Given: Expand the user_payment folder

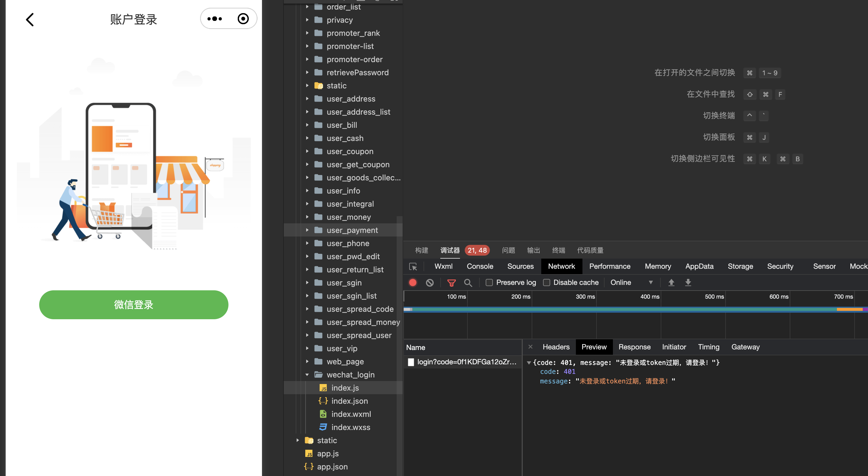Looking at the screenshot, I should tap(307, 230).
